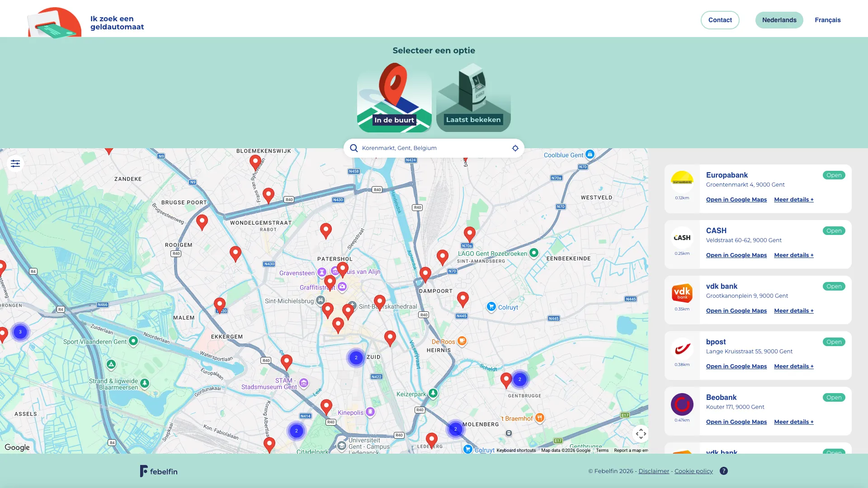Open the help question mark icon
The image size is (868, 488).
click(724, 471)
